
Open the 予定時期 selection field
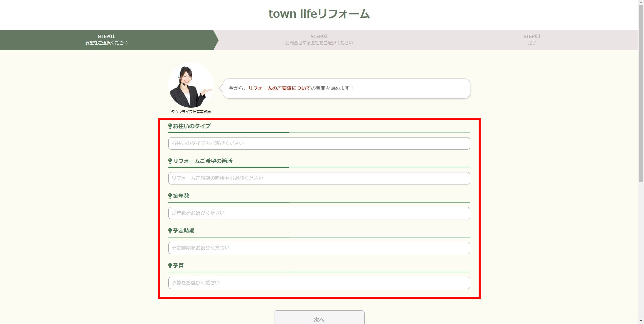pos(319,248)
